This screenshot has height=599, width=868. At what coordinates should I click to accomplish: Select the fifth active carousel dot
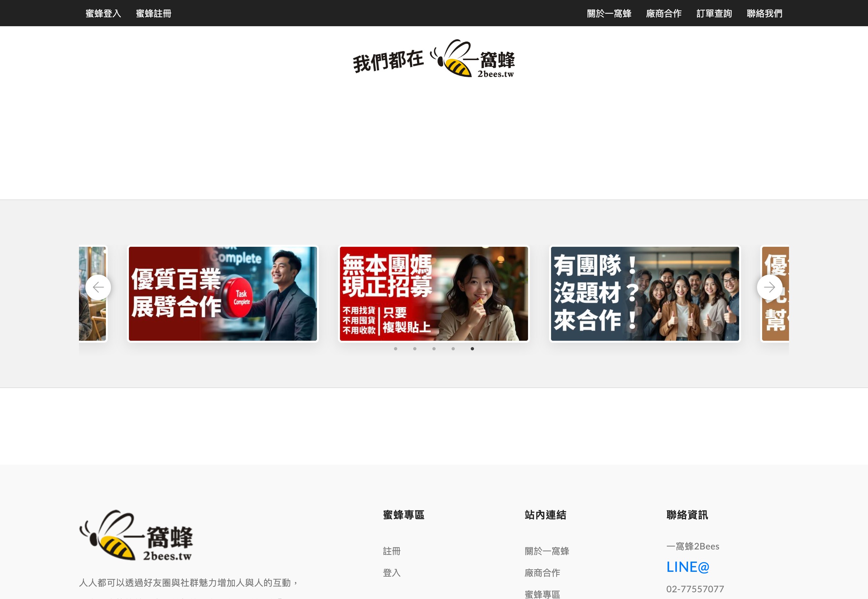[472, 349]
